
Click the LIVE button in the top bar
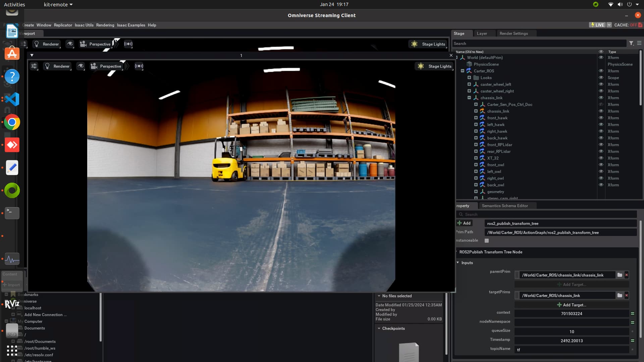click(x=598, y=25)
